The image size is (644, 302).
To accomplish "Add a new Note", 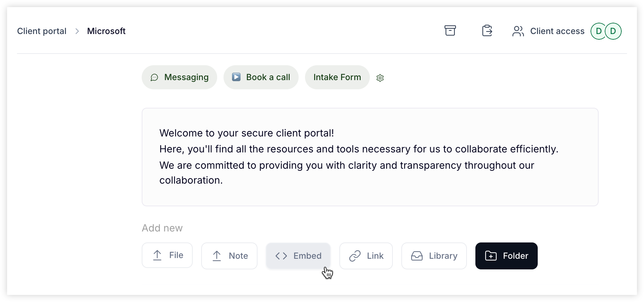I will click(x=229, y=256).
